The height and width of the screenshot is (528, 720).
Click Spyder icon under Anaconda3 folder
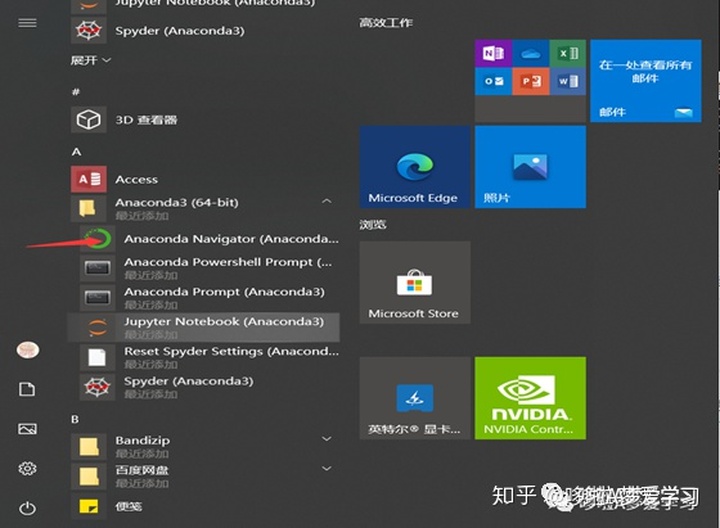pyautogui.click(x=97, y=387)
